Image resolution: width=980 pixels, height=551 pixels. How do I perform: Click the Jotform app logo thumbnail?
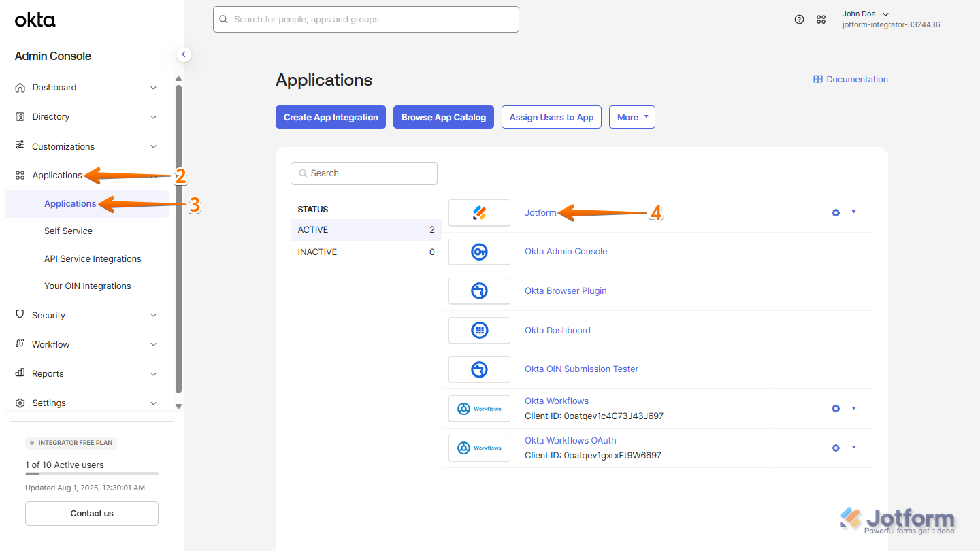click(479, 213)
